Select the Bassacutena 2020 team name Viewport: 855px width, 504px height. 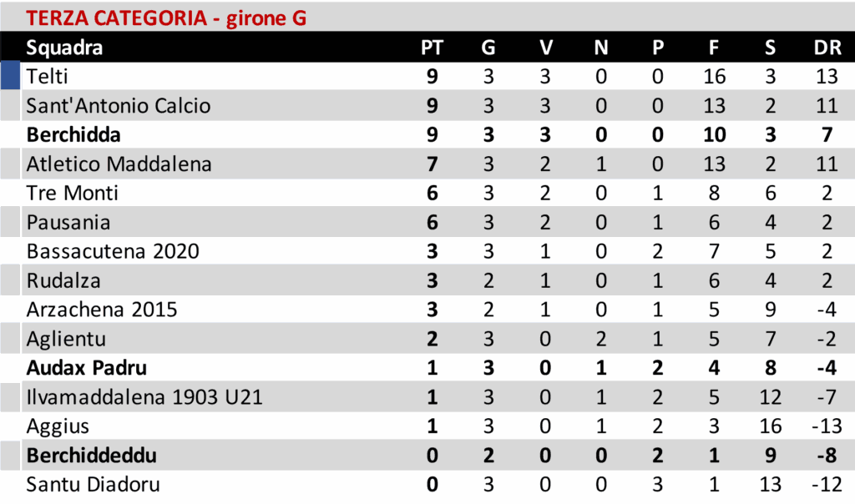pyautogui.click(x=113, y=251)
